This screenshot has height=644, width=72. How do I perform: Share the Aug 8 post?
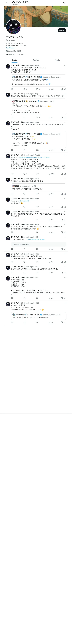[65, 118]
